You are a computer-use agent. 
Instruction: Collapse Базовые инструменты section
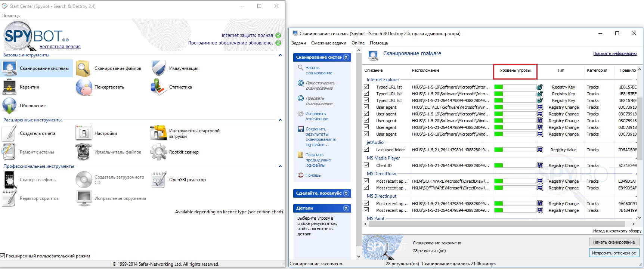pyautogui.click(x=280, y=55)
